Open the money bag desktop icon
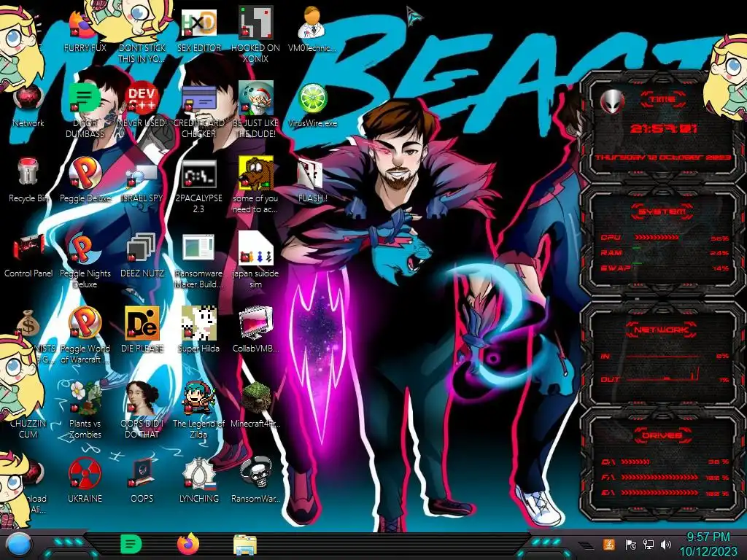Image resolution: width=747 pixels, height=560 pixels. click(x=28, y=323)
